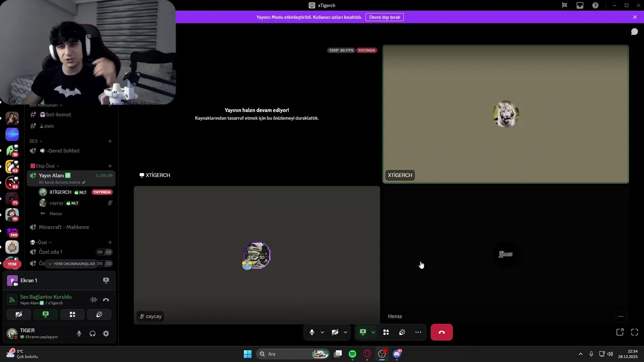Click Devre dışı bırak button
The width and height of the screenshot is (644, 362).
(385, 17)
